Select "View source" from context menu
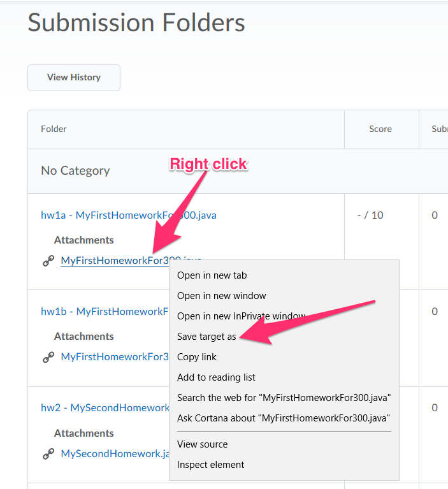448x489 pixels. 202,444
